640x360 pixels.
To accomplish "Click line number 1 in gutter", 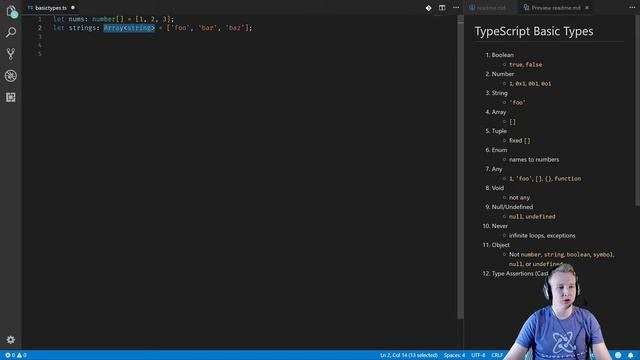I will tap(40, 19).
